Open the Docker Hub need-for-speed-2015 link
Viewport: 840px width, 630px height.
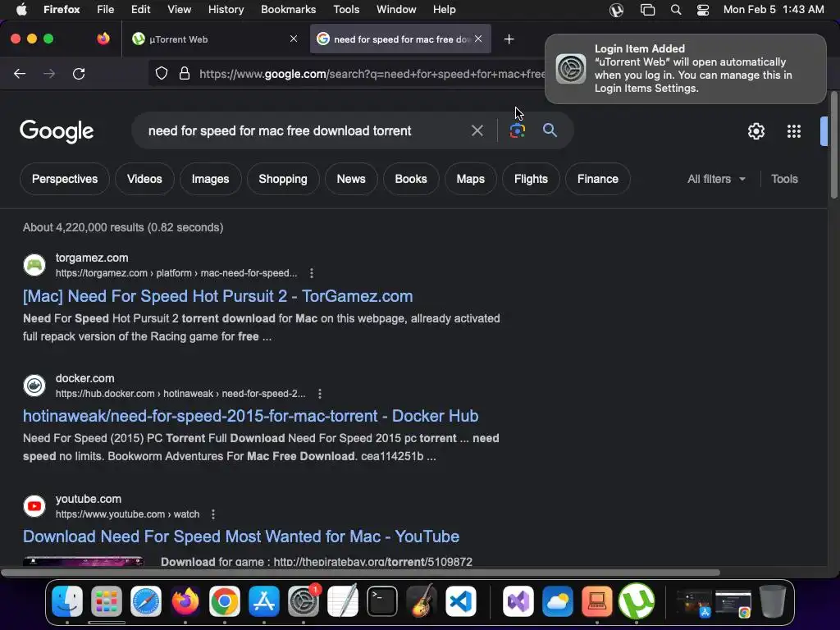point(251,416)
